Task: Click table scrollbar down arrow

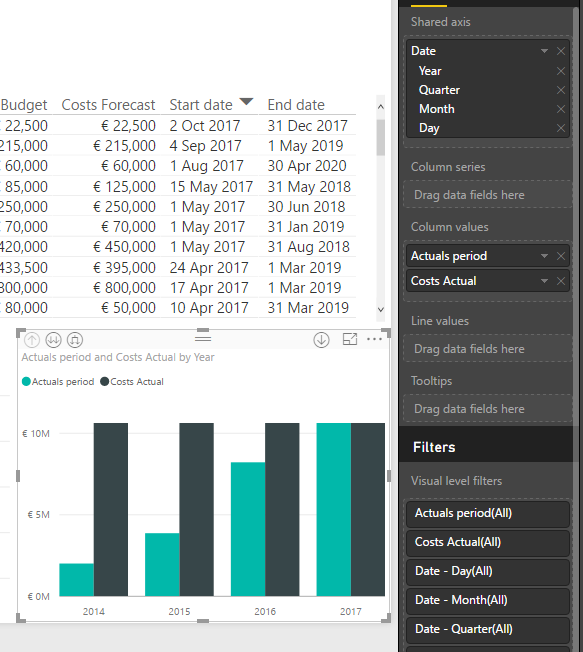Action: click(x=380, y=309)
